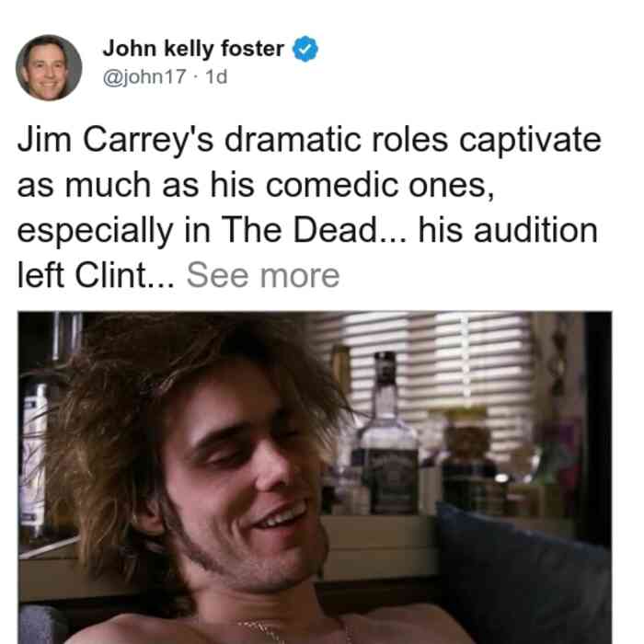Click the word "captivate" in the post
Image resolution: width=644 pixels, height=644 pixels.
pos(530,141)
